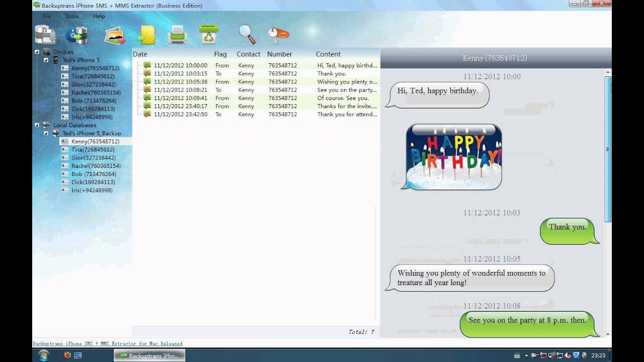The image size is (644, 362).
Task: Click contact card icon beside Bob under Devices
Action: tap(65, 101)
